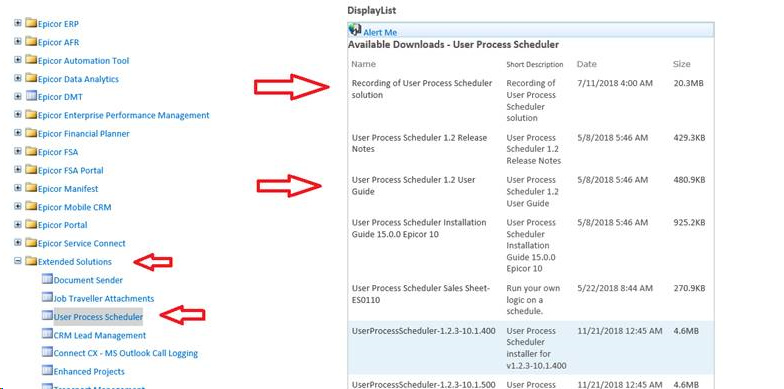Image resolution: width=784 pixels, height=389 pixels.
Task: Open the Epicor Data Analytics link
Action: pos(78,79)
